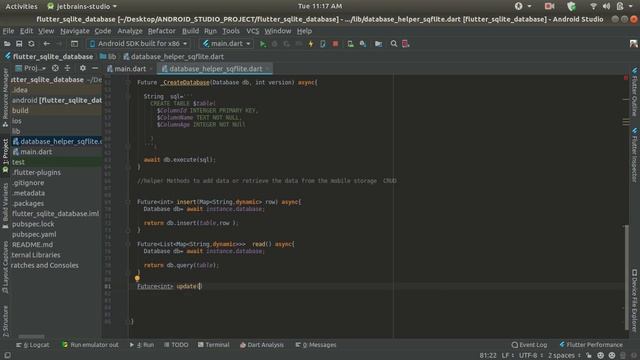Open the File menu
The width and height of the screenshot is (640, 360).
8,31
